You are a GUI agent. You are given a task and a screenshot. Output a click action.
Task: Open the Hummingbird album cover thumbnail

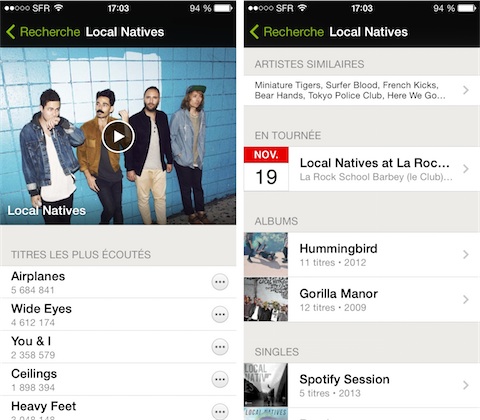[266, 255]
